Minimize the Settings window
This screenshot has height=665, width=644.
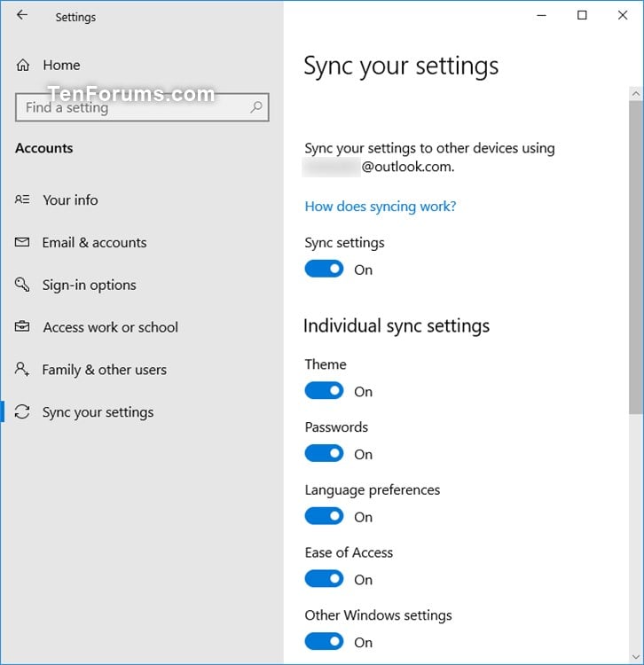click(x=541, y=16)
